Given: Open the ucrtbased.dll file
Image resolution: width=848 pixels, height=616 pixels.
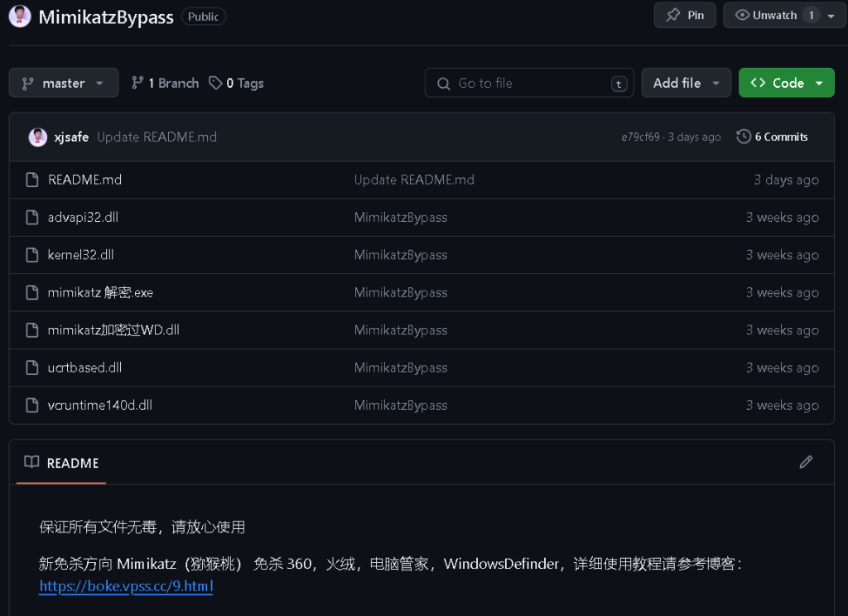Looking at the screenshot, I should point(84,368).
